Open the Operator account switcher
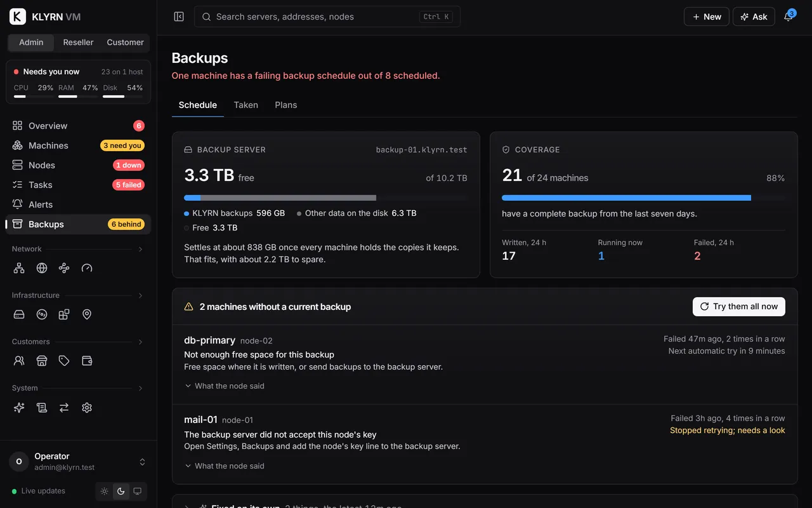Screen dimensions: 812x508 [79, 462]
